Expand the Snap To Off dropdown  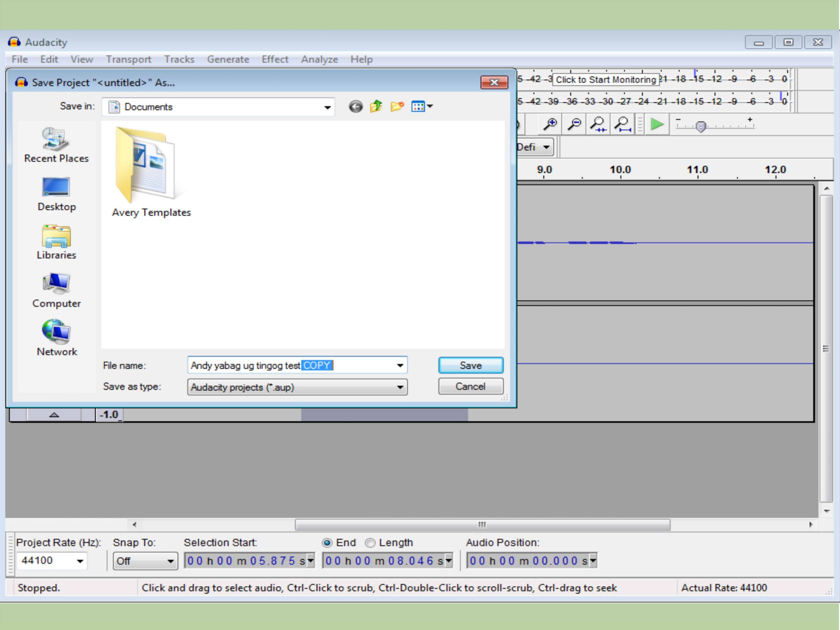[x=170, y=561]
